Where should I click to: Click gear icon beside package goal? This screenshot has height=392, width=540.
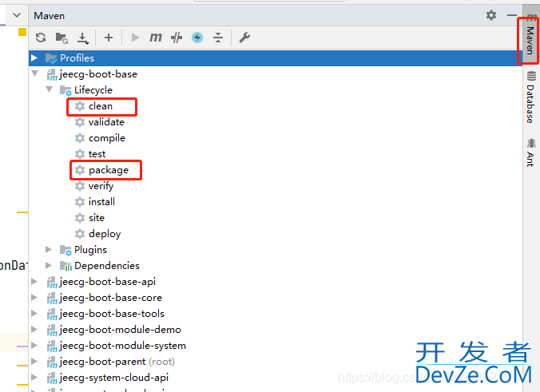(x=80, y=170)
